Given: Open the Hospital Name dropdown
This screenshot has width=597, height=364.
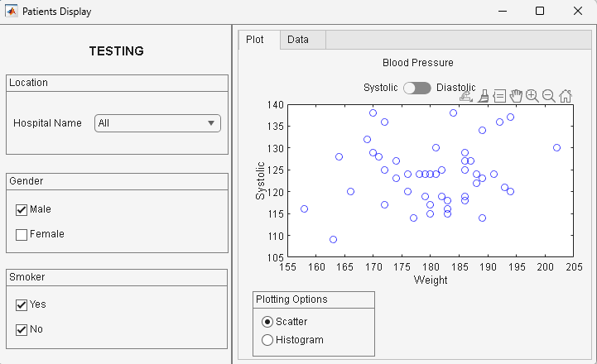Looking at the screenshot, I should pos(157,123).
